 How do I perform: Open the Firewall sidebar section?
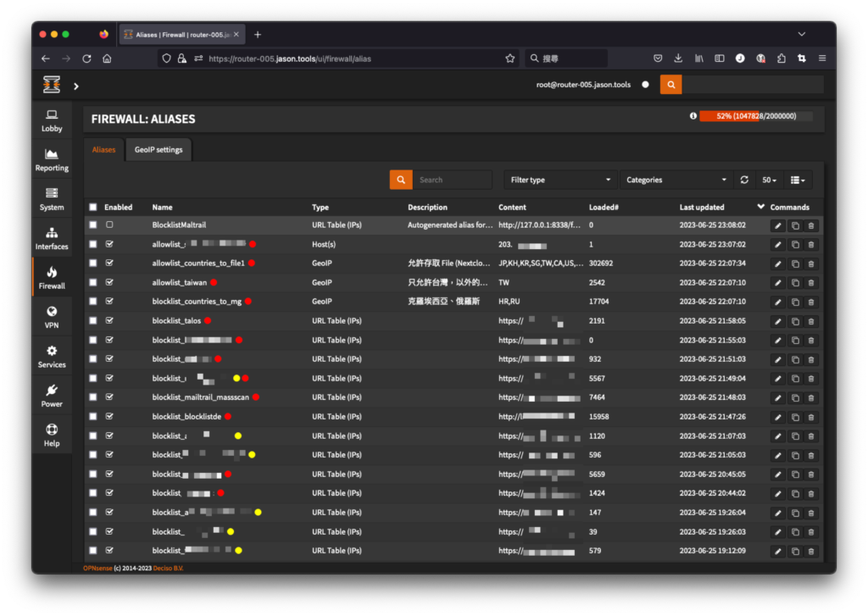coord(52,278)
